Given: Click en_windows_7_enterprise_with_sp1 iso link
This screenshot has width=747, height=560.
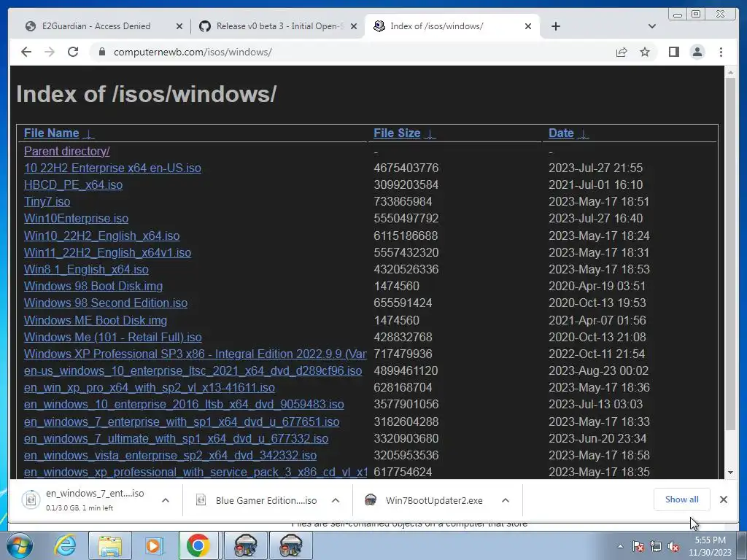Looking at the screenshot, I should [x=182, y=422].
